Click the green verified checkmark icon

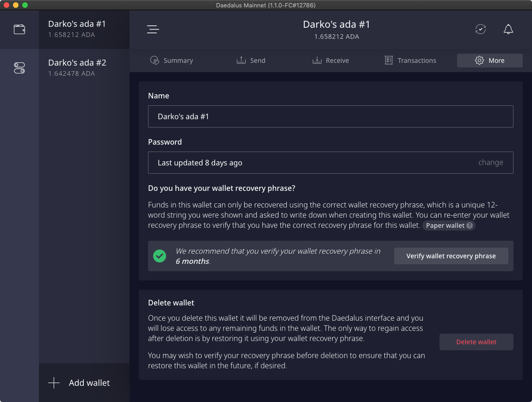point(160,256)
